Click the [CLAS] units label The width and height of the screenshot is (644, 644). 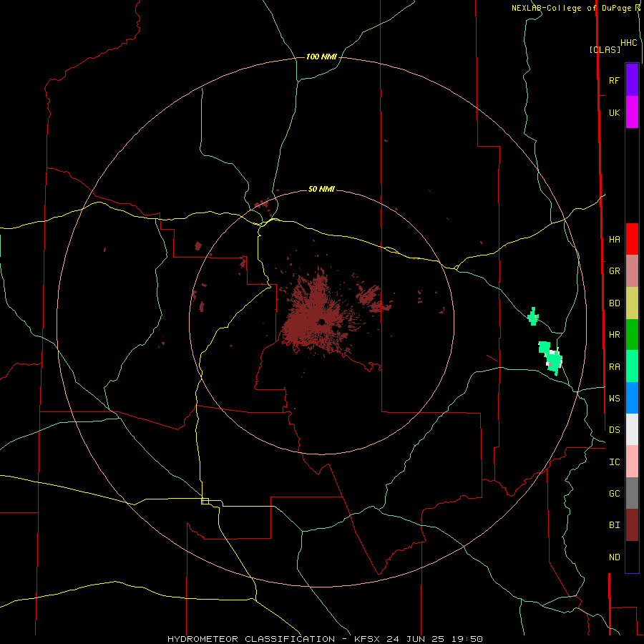coord(605,49)
